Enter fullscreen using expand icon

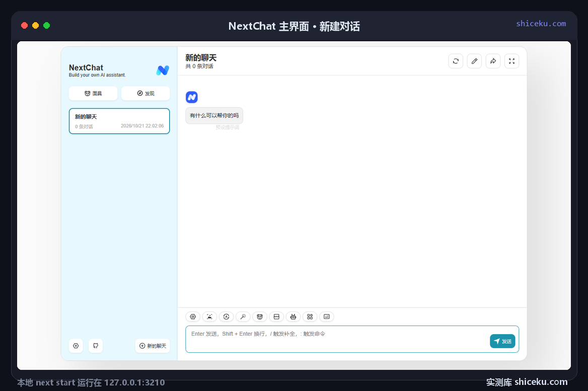(512, 61)
